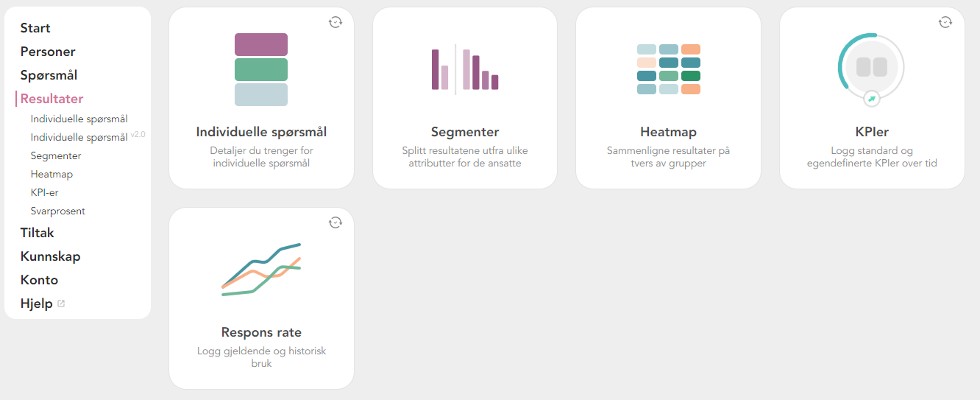
Task: Navigate to Tiltak in sidebar
Action: [37, 233]
